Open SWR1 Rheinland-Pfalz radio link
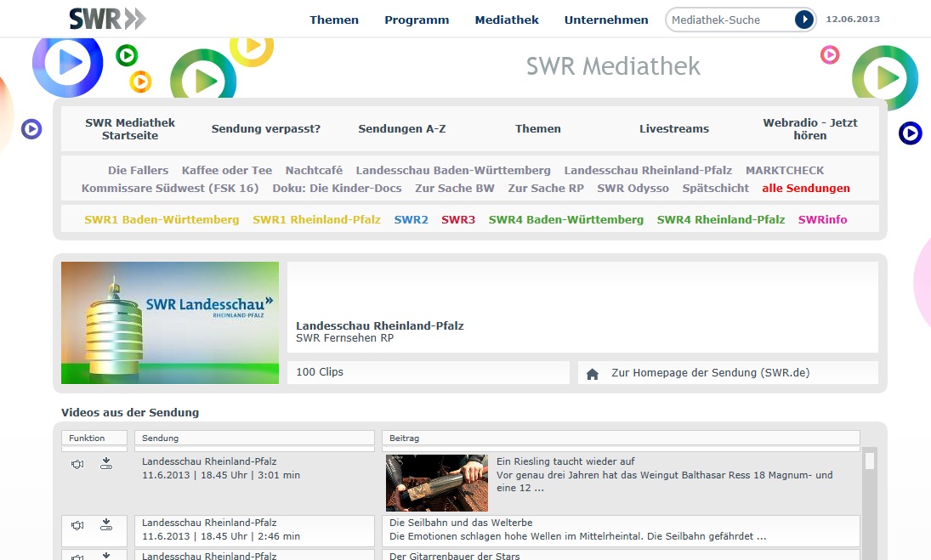The width and height of the screenshot is (931, 560). point(317,219)
